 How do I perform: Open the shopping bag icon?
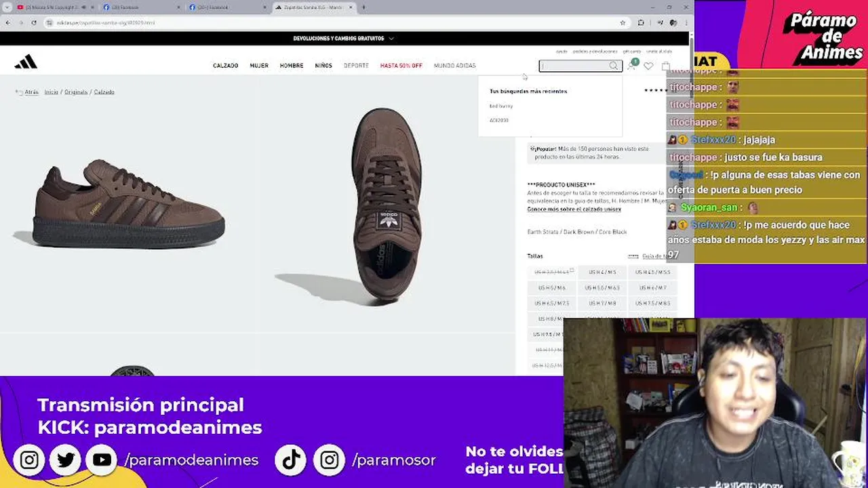665,66
